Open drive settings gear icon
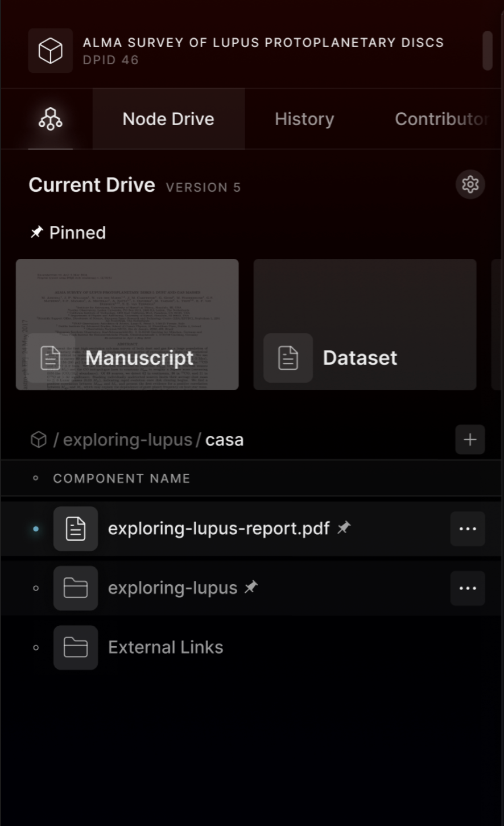This screenshot has width=504, height=826. tap(470, 184)
